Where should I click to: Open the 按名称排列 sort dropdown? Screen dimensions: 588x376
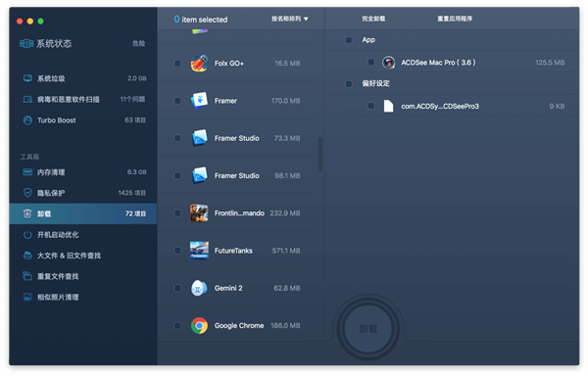coord(289,19)
